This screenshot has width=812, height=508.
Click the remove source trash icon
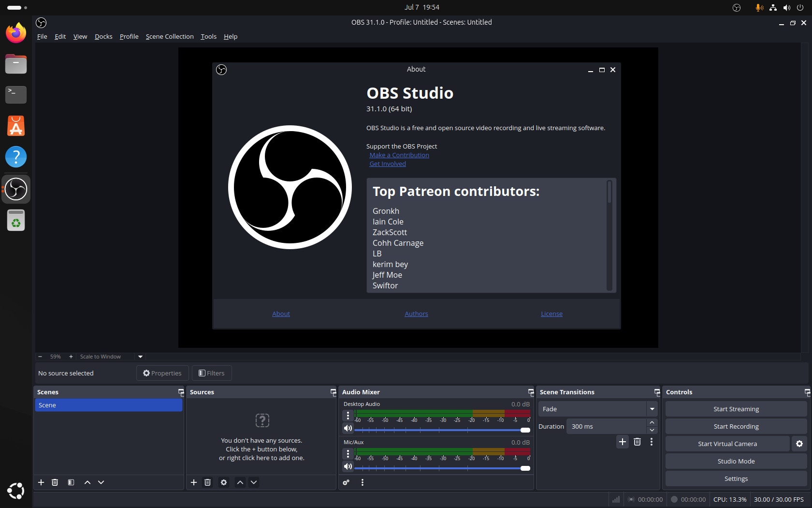pyautogui.click(x=207, y=482)
